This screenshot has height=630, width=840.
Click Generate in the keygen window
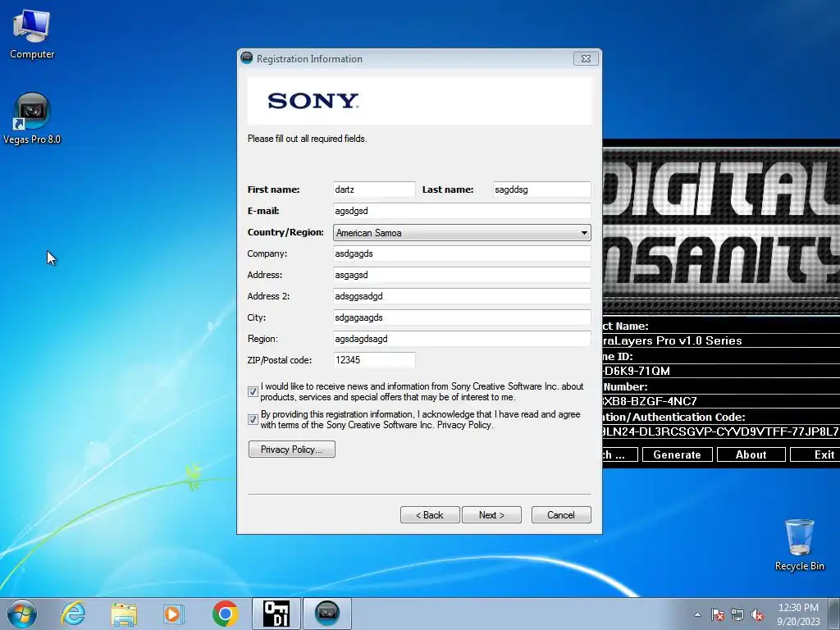[x=677, y=454]
